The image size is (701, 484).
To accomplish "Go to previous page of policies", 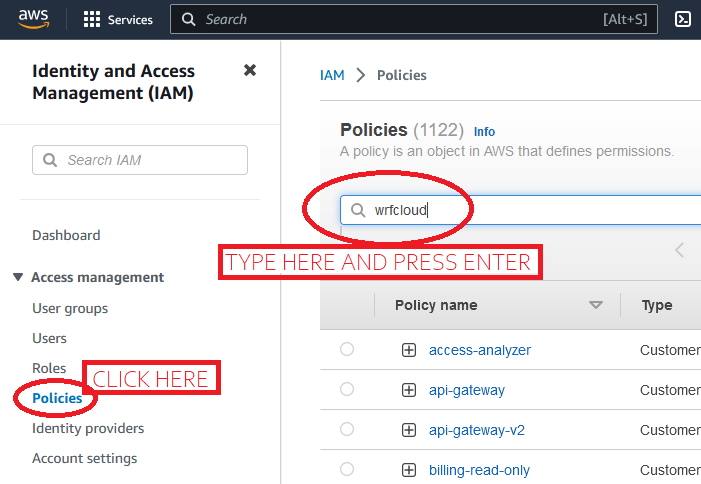I will 680,250.
